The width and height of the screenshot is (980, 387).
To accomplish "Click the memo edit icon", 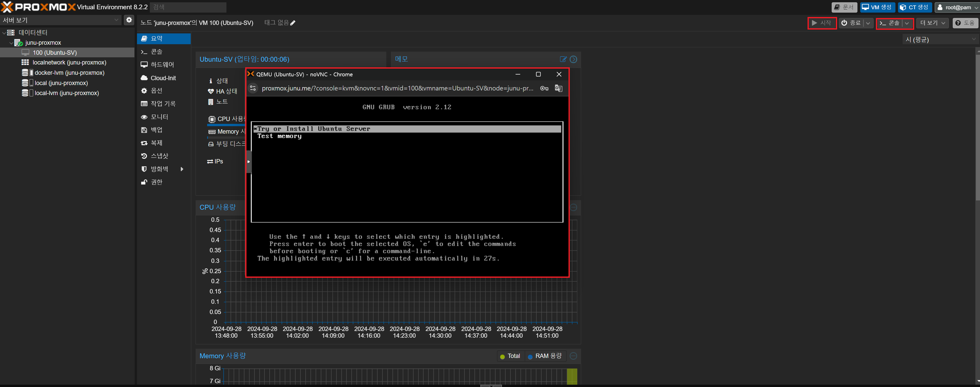I will pyautogui.click(x=563, y=59).
